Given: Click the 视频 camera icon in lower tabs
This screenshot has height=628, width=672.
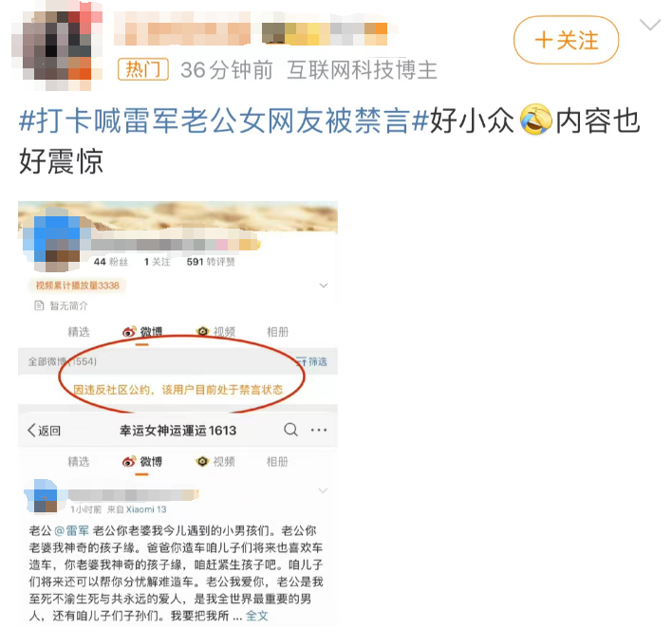Looking at the screenshot, I should tap(202, 461).
